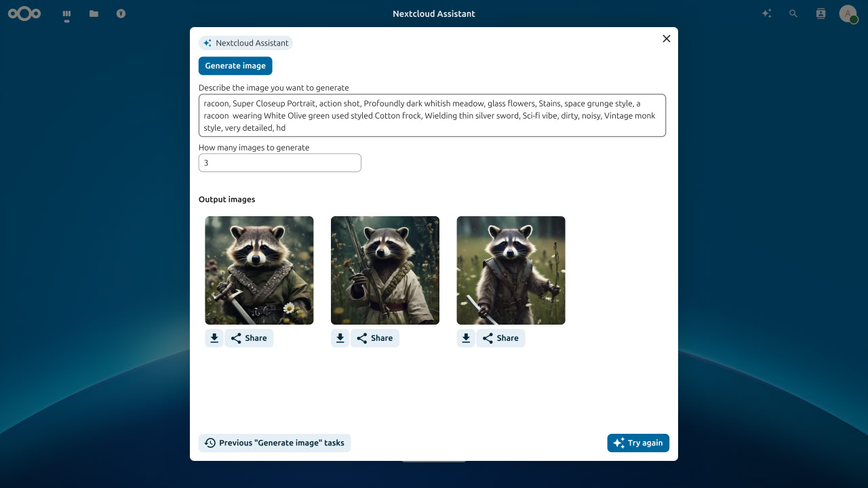This screenshot has height=488, width=868.
Task: Share the third raccoon image
Action: tap(500, 338)
